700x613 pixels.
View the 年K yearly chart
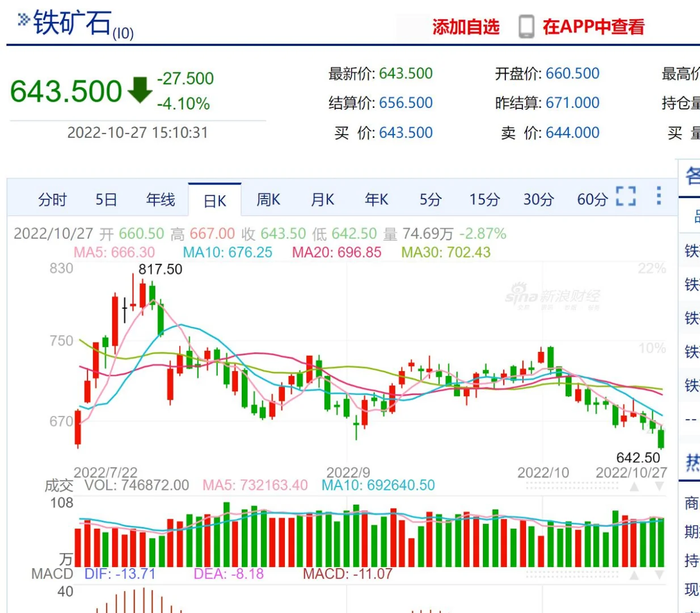pyautogui.click(x=376, y=200)
